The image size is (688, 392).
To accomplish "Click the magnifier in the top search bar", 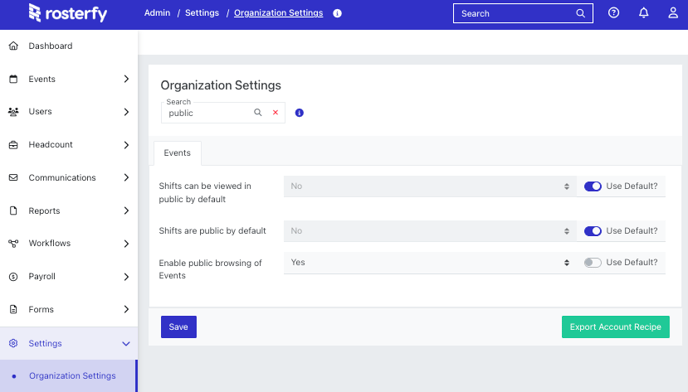I will pyautogui.click(x=580, y=13).
